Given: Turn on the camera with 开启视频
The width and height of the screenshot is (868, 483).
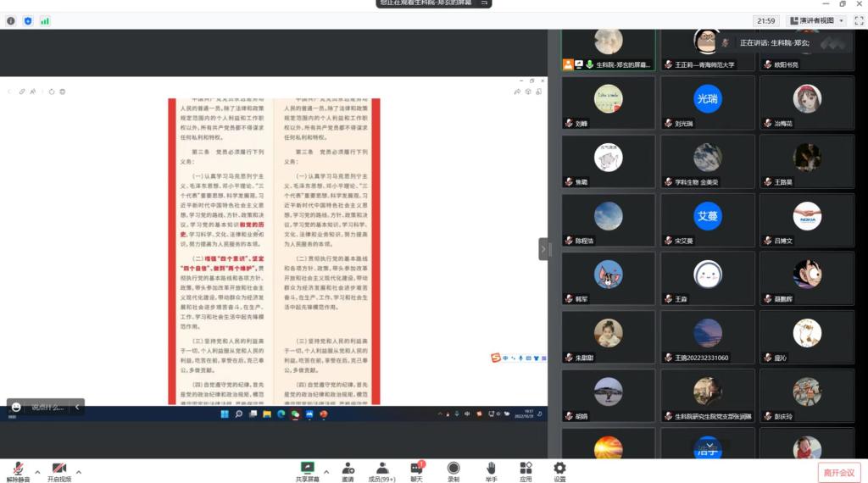Looking at the screenshot, I should [59, 469].
